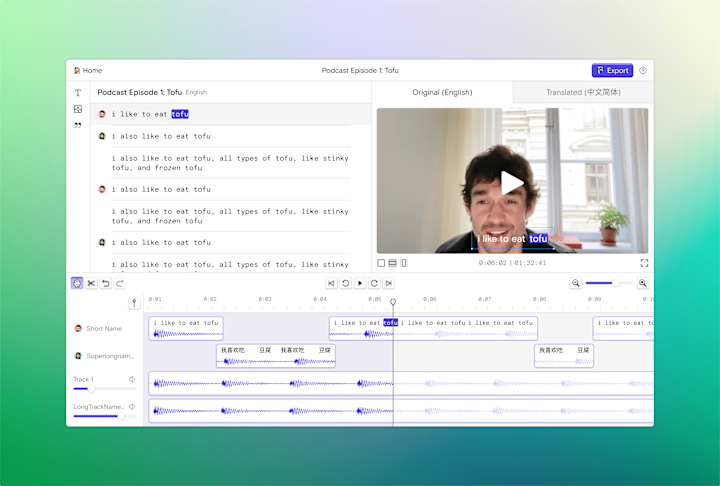Click the subtitle overlay on the video
Image resolution: width=720 pixels, height=486 pixels.
point(512,239)
